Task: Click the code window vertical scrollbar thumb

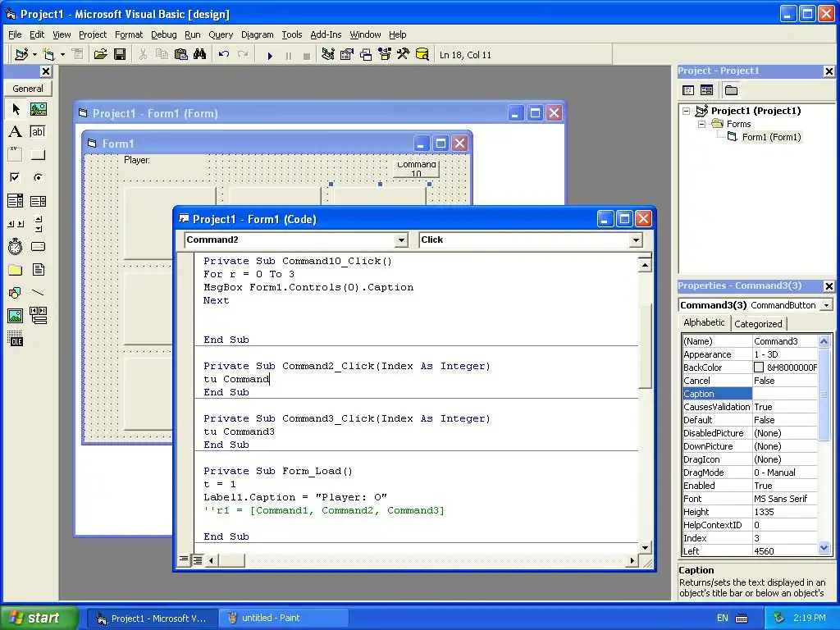Action: 645,345
